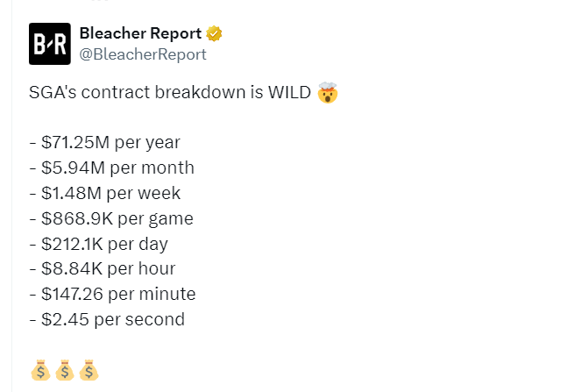Image resolution: width=588 pixels, height=392 pixels.
Task: Select the "$5.94M per month" line
Action: pos(112,167)
